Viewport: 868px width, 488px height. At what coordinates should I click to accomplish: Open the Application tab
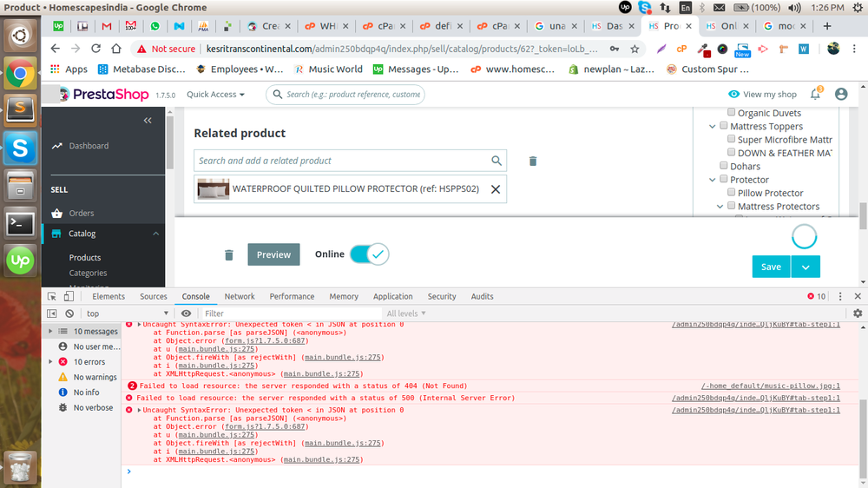click(392, 296)
